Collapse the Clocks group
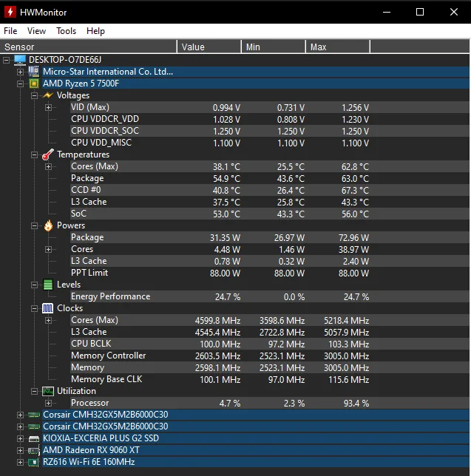Screen dimensions: 471x476 pos(34,309)
